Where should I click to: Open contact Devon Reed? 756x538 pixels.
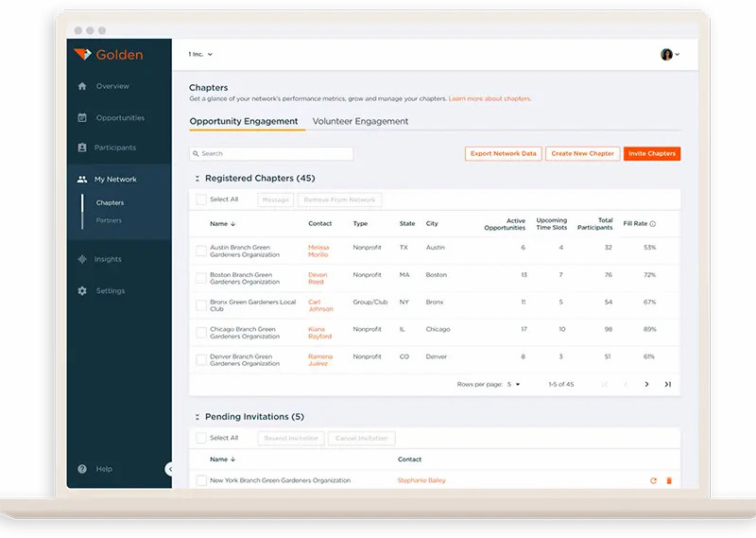[x=318, y=278]
